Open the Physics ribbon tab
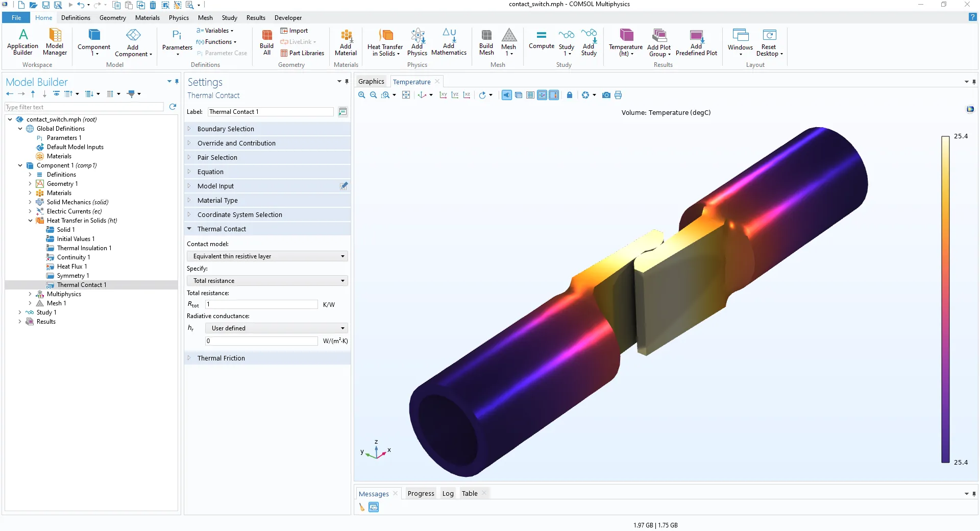The image size is (980, 531). coord(179,18)
